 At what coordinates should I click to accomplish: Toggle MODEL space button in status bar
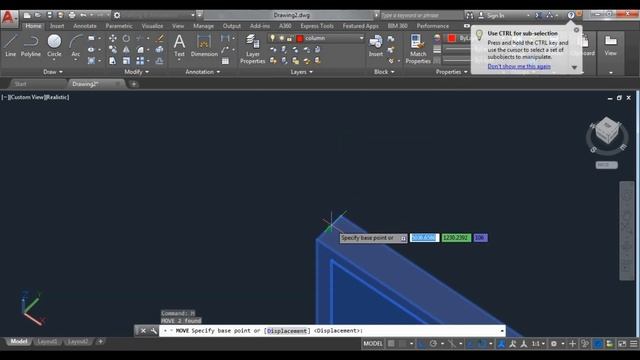(373, 344)
